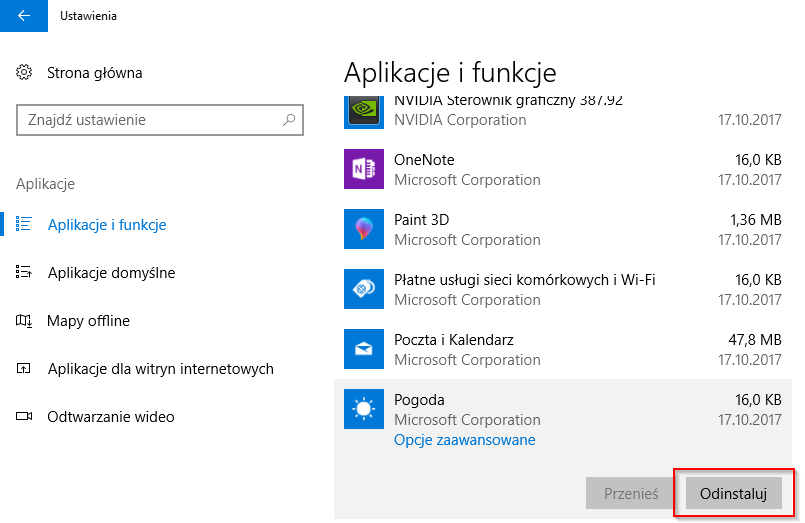This screenshot has height=523, width=805.
Task: Select OneNote app name text
Action: click(x=424, y=160)
